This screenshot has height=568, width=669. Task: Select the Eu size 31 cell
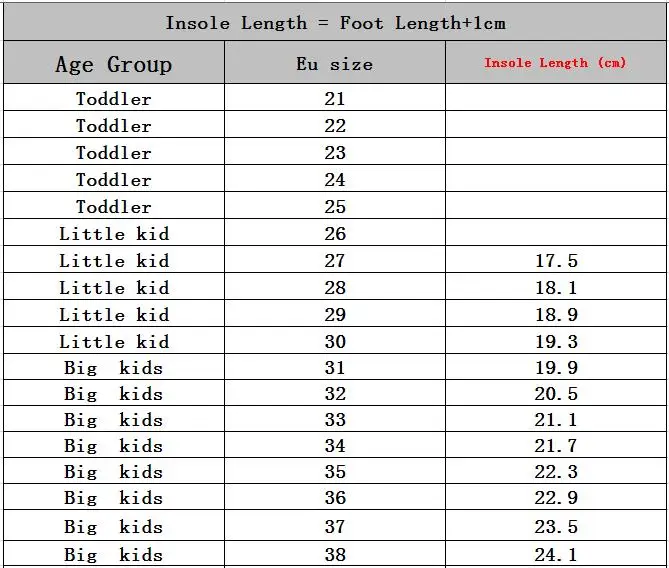point(335,368)
